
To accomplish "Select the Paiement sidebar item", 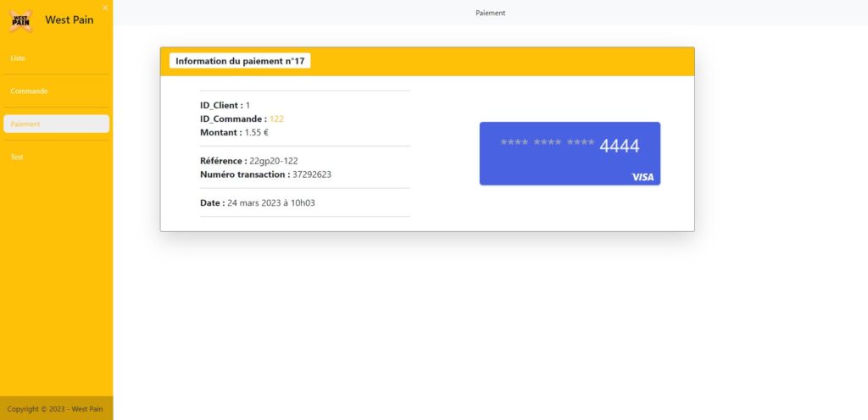I will pos(56,124).
